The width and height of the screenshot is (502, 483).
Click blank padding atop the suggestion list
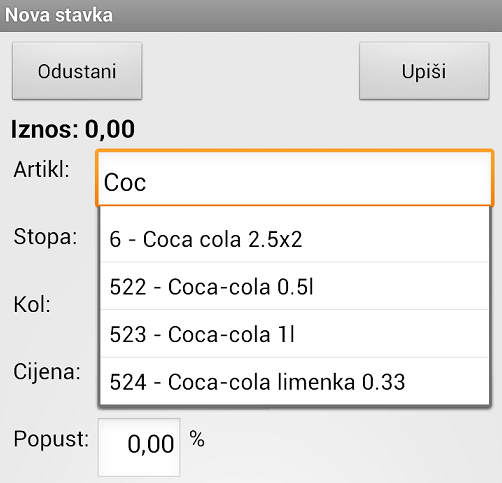(294, 212)
